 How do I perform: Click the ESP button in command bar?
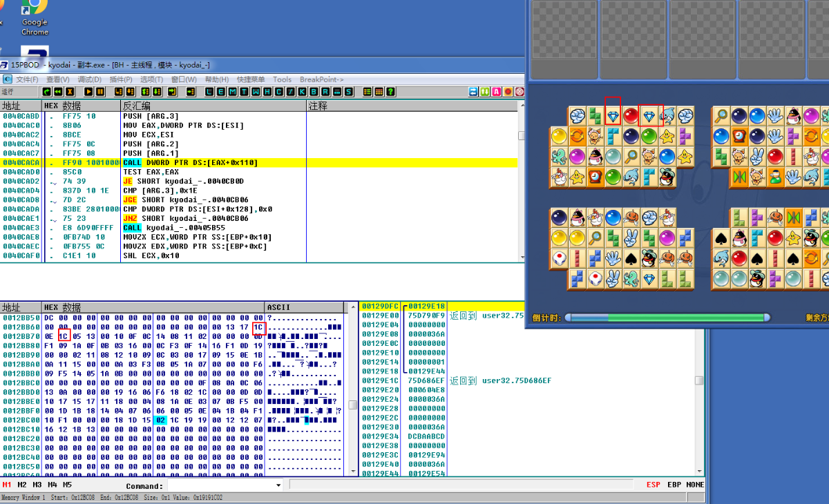(653, 485)
